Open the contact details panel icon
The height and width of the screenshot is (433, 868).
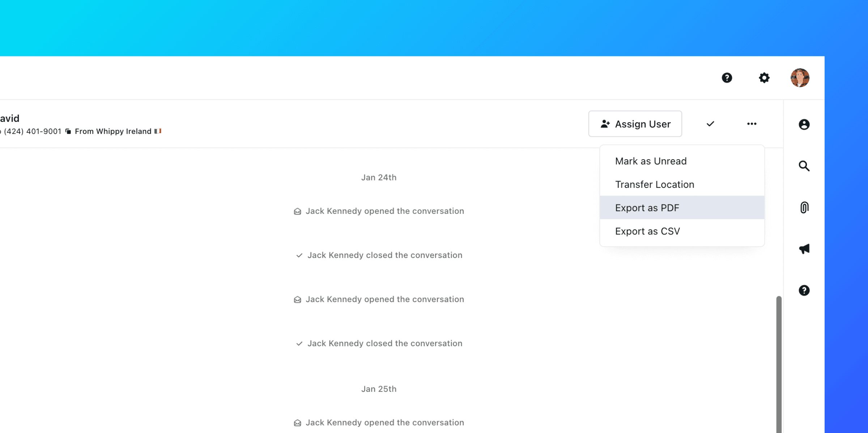click(x=804, y=125)
